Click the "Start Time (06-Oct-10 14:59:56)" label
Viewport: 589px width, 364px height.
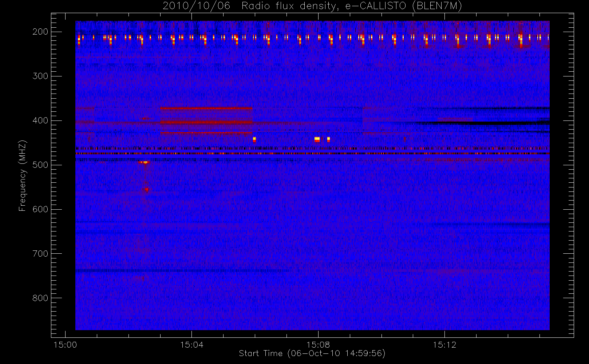(312, 353)
